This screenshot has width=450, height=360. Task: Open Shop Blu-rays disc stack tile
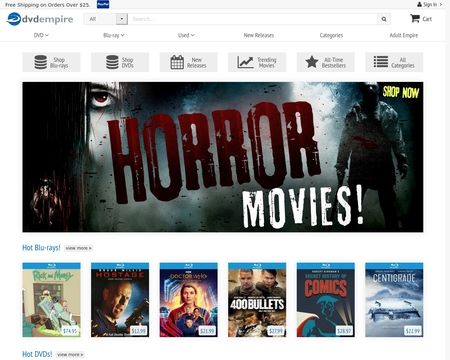[x=51, y=62]
